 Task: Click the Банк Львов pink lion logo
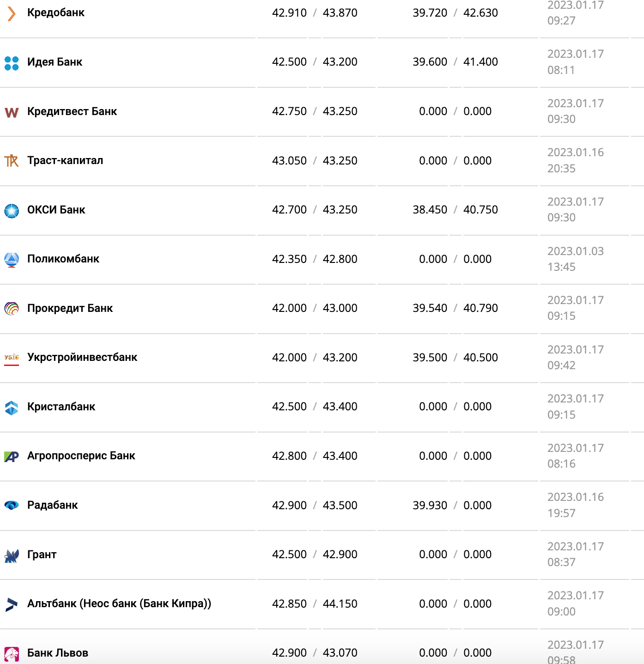click(x=12, y=654)
